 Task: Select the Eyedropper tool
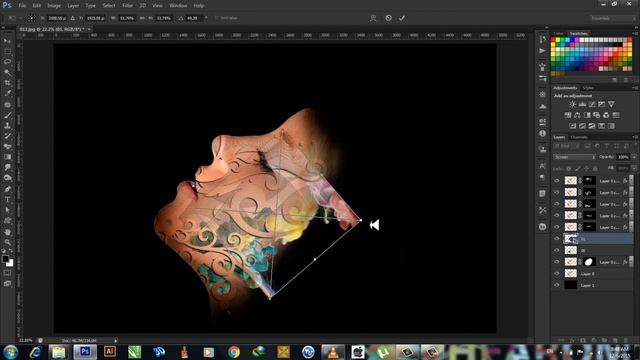click(x=7, y=94)
